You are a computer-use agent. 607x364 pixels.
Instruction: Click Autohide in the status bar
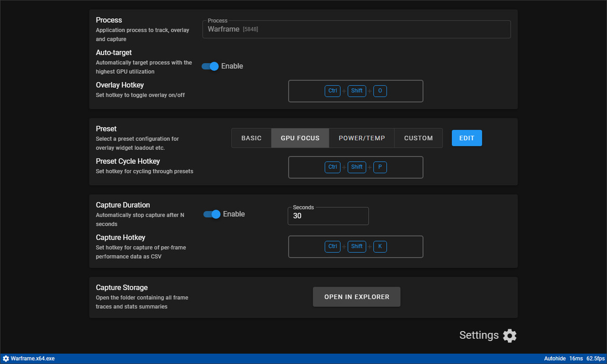[555, 359]
